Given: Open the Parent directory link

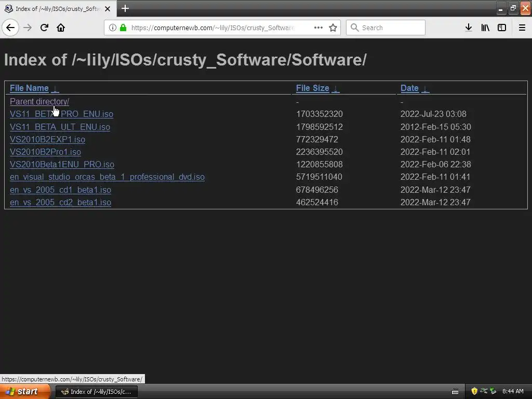Looking at the screenshot, I should (x=39, y=101).
